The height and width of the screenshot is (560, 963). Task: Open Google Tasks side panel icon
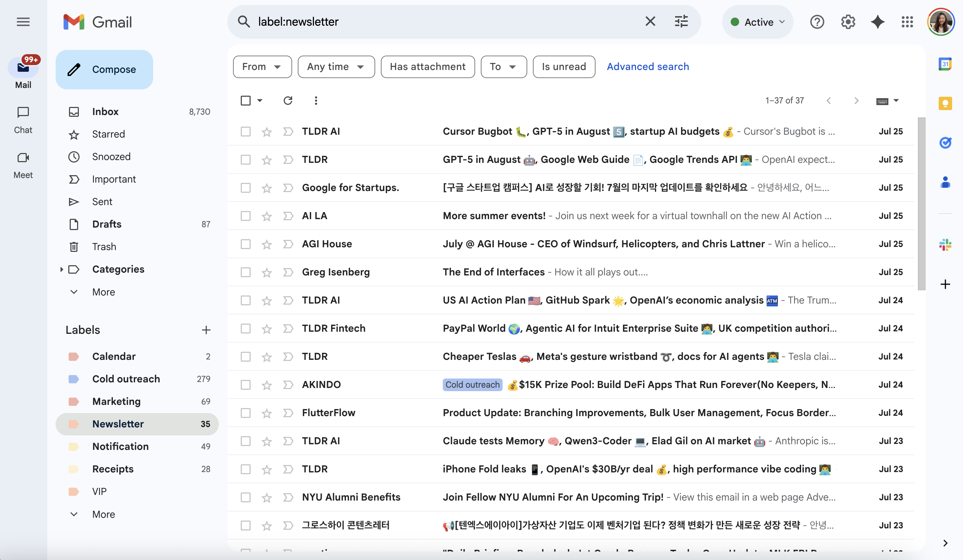(945, 143)
